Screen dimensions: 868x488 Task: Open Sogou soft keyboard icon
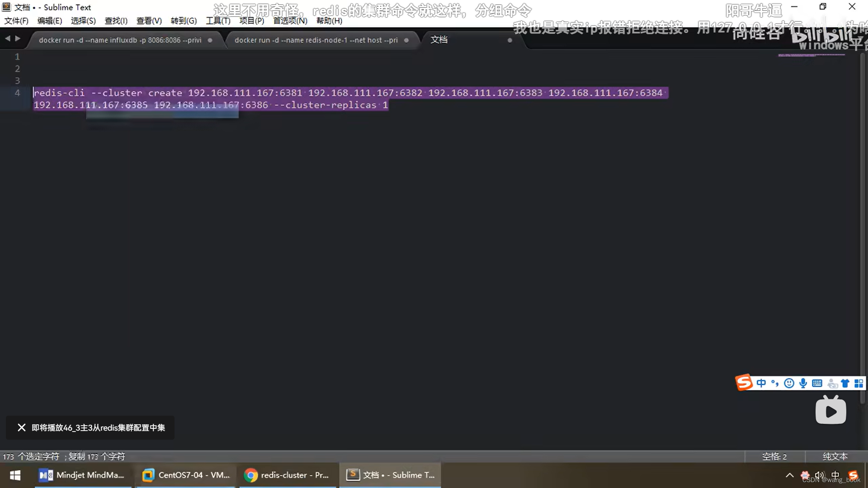[817, 384]
